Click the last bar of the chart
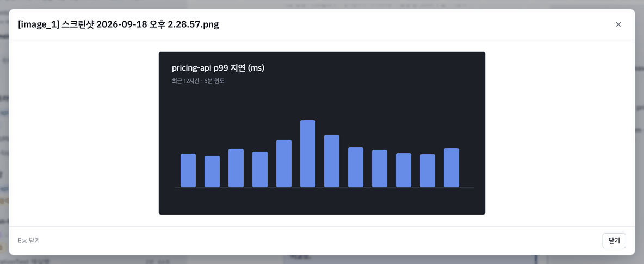644x264 pixels. (x=451, y=168)
